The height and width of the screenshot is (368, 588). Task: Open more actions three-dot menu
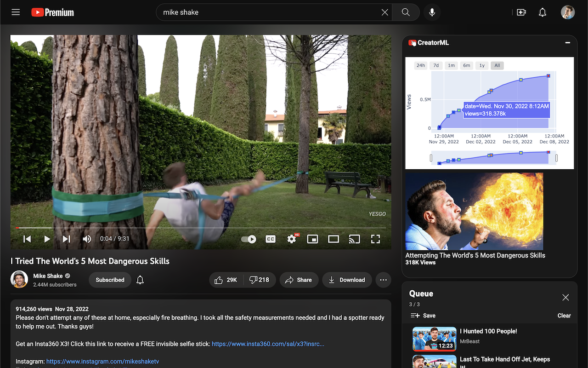coord(383,280)
